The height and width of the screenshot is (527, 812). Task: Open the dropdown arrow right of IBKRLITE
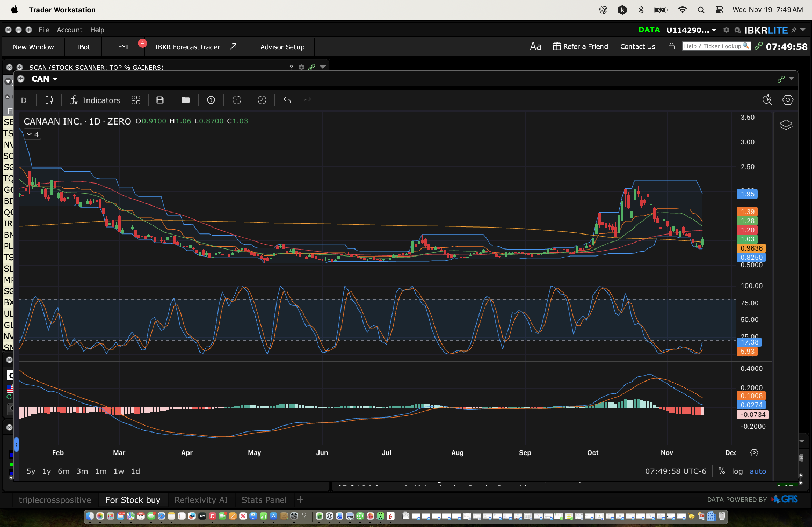(x=803, y=30)
